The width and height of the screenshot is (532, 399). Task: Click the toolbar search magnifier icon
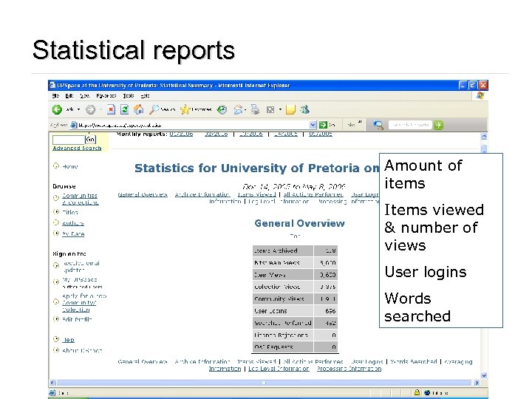pyautogui.click(x=378, y=125)
